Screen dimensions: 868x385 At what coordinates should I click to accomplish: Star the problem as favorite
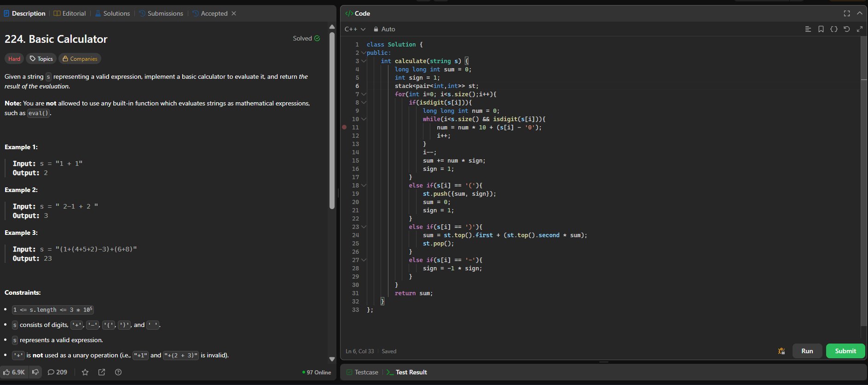(85, 372)
